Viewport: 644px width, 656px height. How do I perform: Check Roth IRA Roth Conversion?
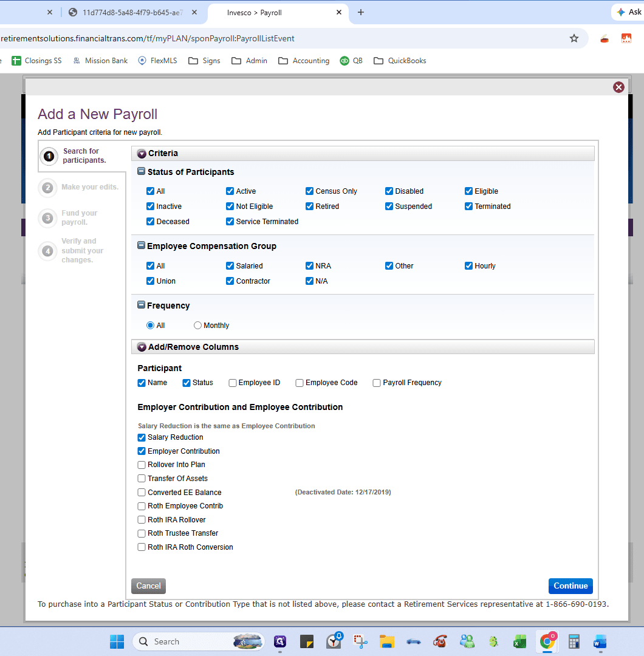(x=142, y=547)
